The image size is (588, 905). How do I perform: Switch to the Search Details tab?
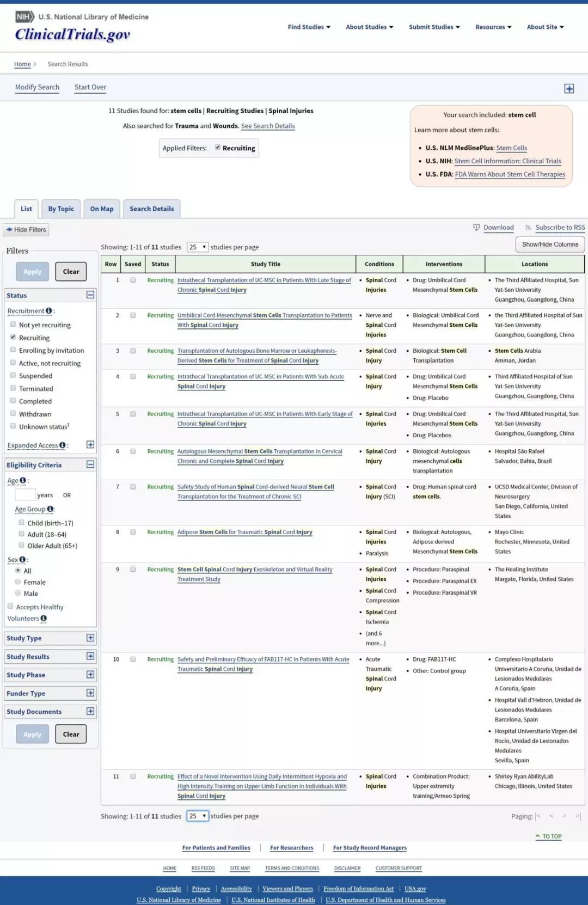152,209
